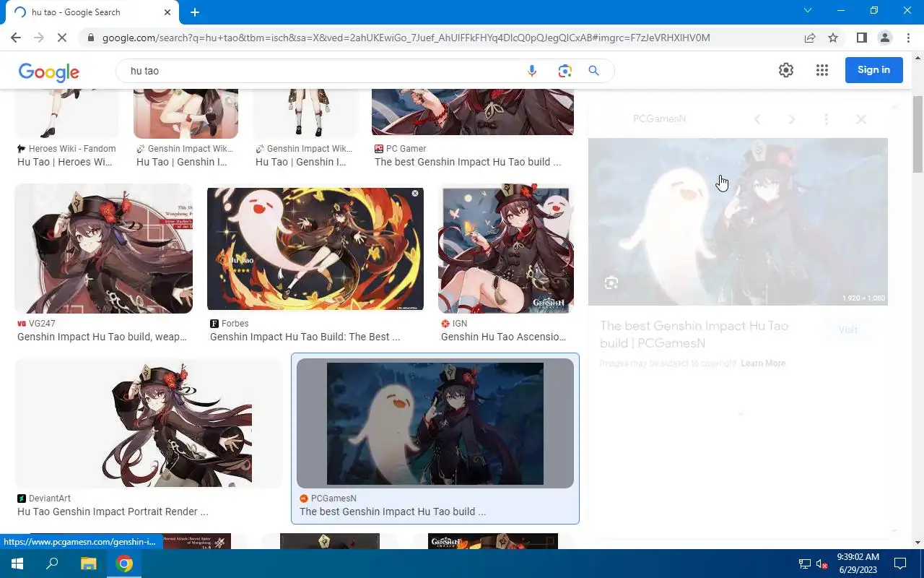Show next image in preview panel

tap(792, 119)
